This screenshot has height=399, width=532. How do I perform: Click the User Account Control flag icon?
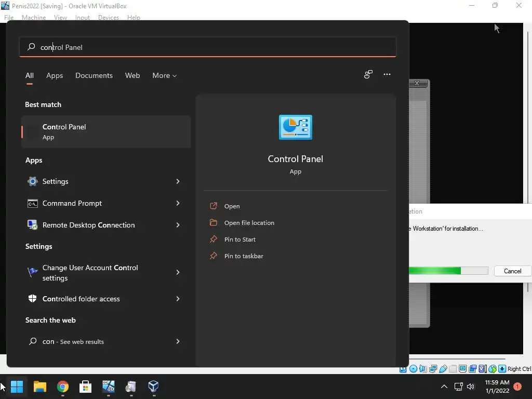click(x=33, y=272)
